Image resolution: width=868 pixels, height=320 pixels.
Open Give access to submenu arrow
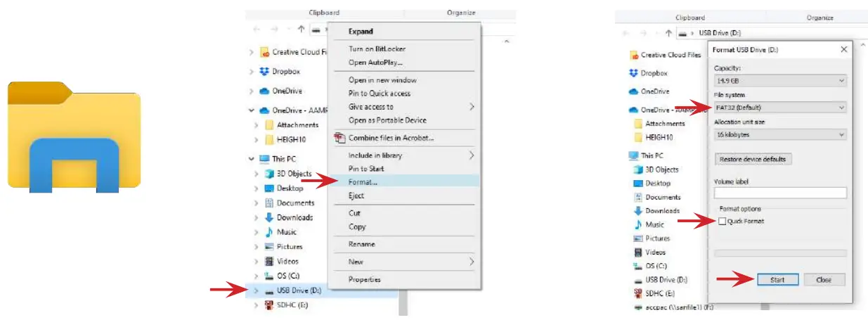tap(472, 107)
